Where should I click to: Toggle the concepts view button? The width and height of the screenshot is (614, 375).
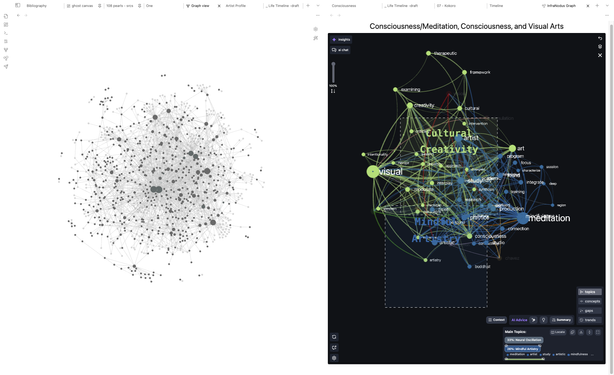(590, 301)
